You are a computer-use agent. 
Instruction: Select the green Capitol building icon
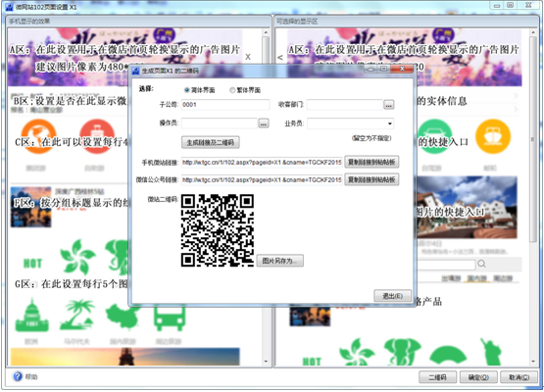click(32, 315)
